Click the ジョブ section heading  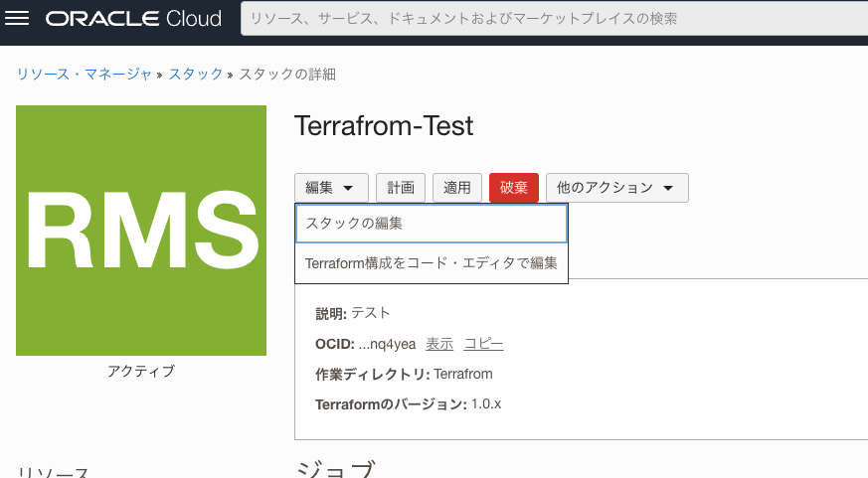coord(337,469)
